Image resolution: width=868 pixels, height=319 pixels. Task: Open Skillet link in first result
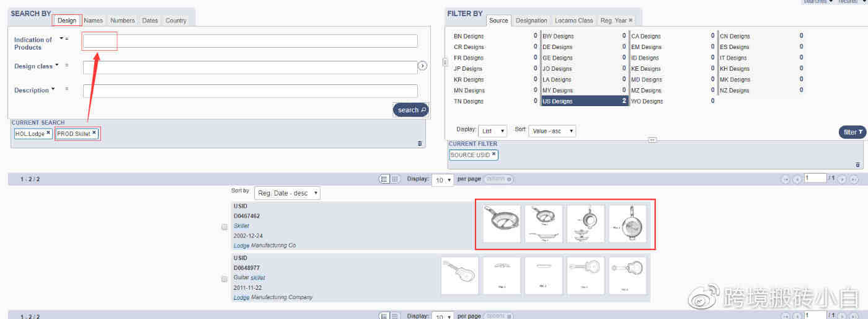point(241,226)
